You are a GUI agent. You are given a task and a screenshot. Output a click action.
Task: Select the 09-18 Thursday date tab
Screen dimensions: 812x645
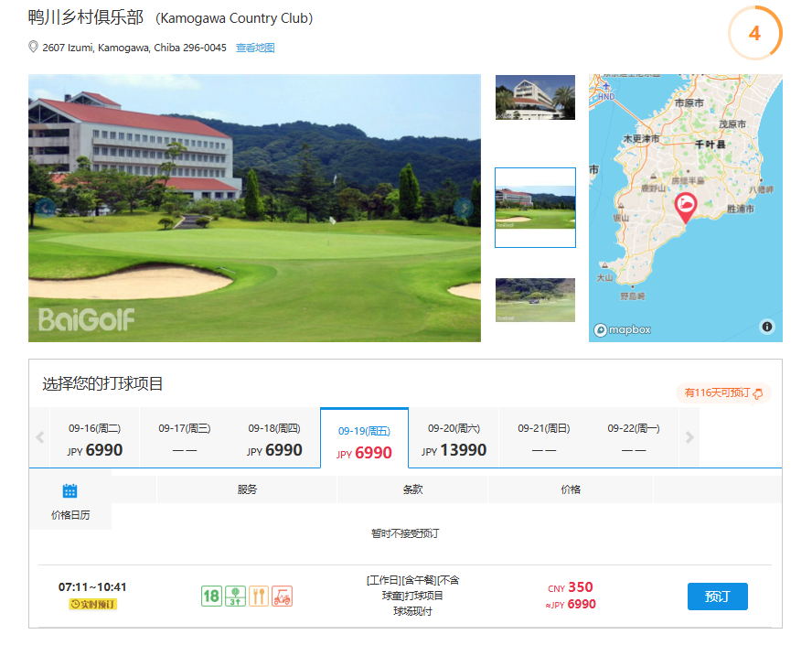pyautogui.click(x=274, y=438)
